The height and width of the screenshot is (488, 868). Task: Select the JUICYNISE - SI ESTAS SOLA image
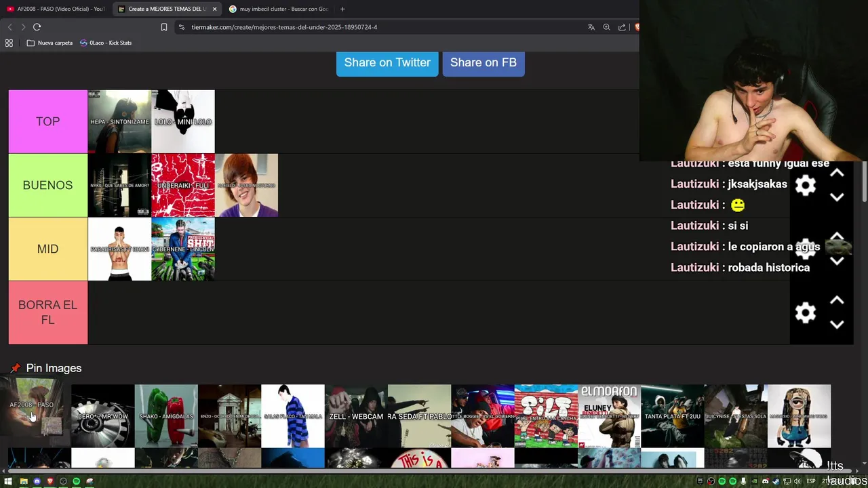[x=736, y=416]
